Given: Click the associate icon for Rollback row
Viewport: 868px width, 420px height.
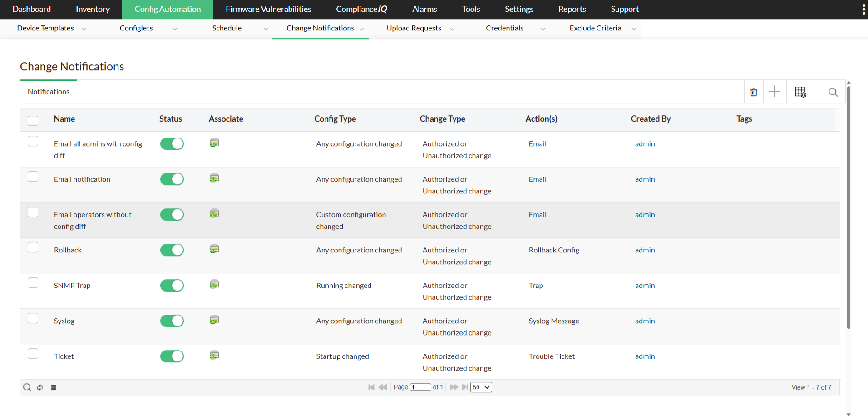Looking at the screenshot, I should [x=214, y=249].
